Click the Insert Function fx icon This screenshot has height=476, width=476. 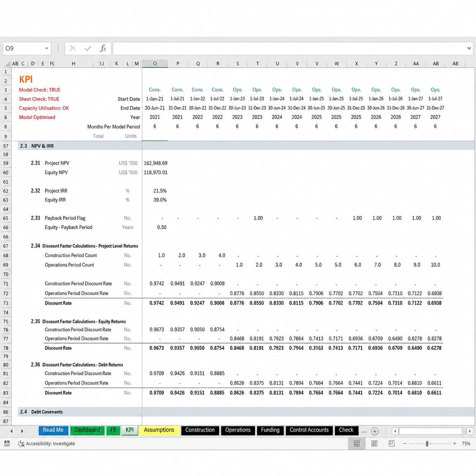pyautogui.click(x=103, y=49)
